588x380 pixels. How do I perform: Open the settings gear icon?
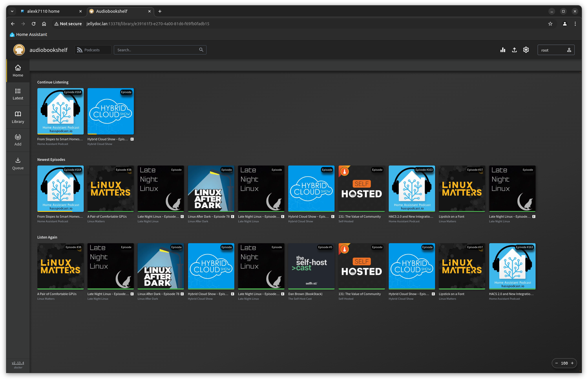(526, 50)
